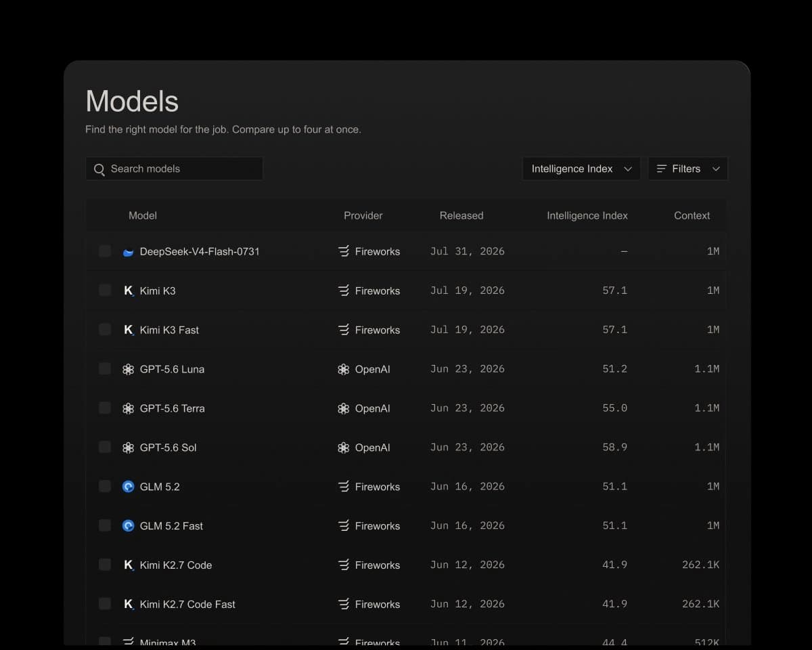The height and width of the screenshot is (650, 812).
Task: Click Jun 16, 2026 in GLM 5.2 row
Action: pos(468,487)
